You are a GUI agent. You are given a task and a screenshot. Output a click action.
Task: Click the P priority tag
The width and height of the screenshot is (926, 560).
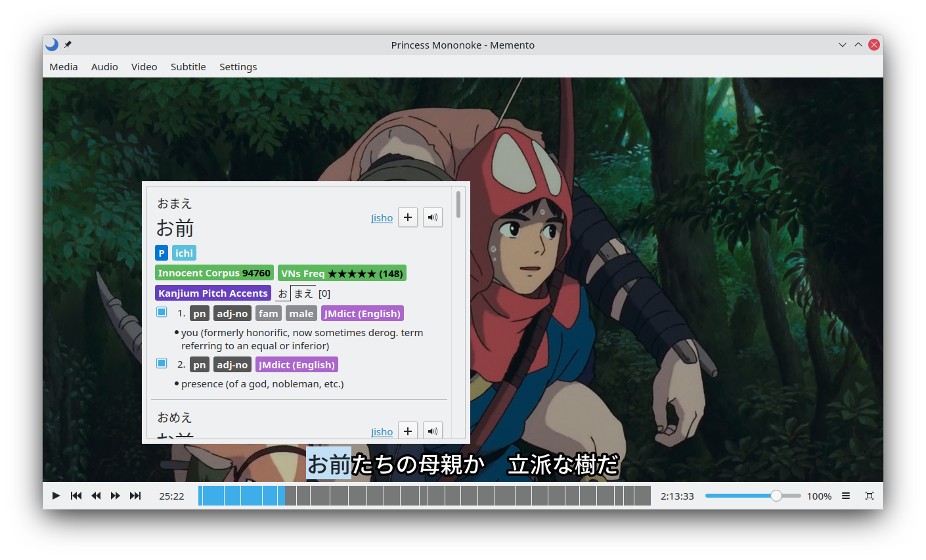[162, 253]
